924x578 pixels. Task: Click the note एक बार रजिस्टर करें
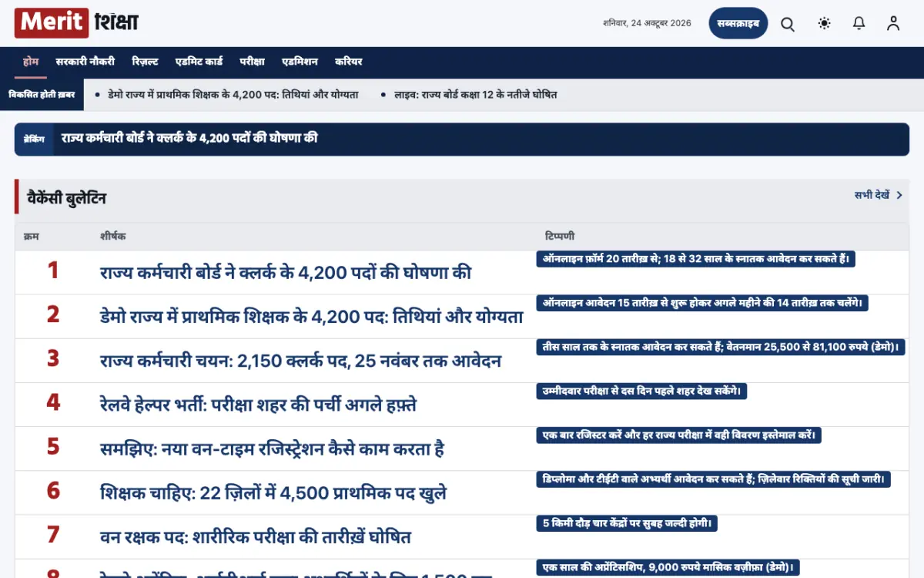pyautogui.click(x=679, y=435)
